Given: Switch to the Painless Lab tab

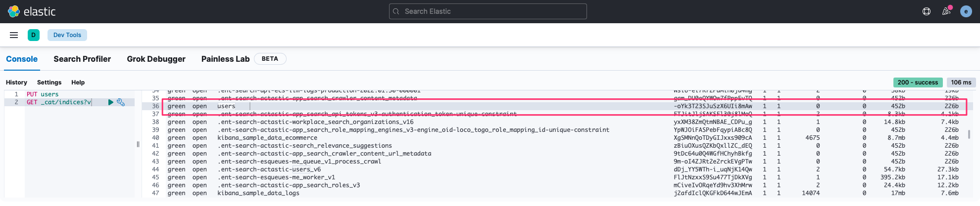Looking at the screenshot, I should [x=225, y=59].
